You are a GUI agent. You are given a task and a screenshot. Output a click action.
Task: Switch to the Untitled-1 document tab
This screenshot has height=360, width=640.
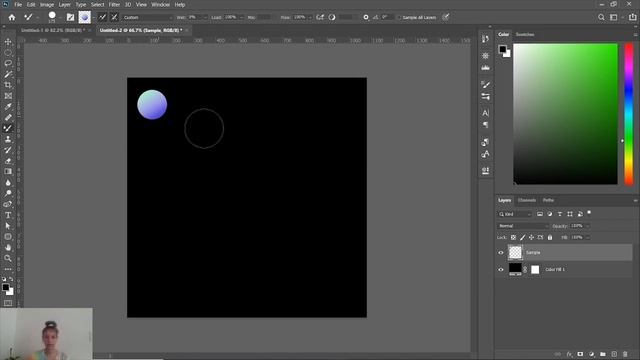click(x=52, y=30)
